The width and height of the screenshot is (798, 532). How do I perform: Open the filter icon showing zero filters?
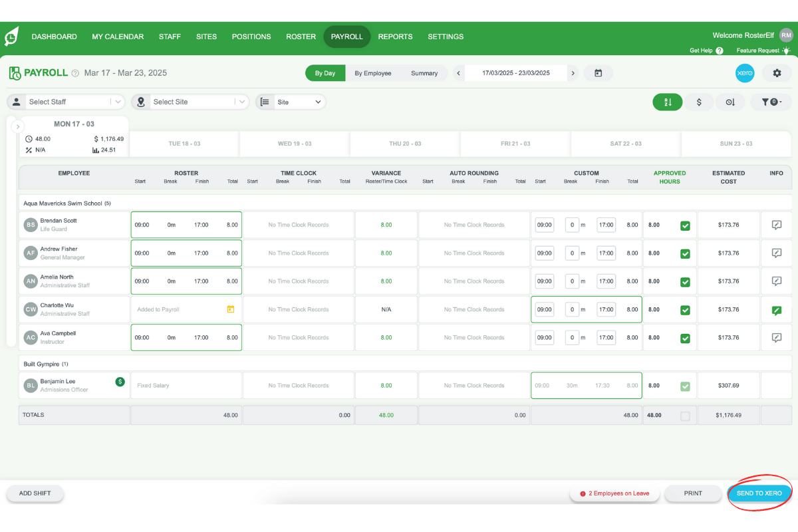771,102
